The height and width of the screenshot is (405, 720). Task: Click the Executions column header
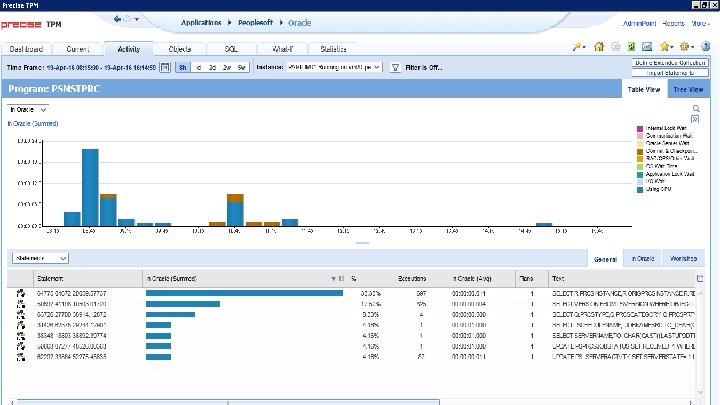412,278
